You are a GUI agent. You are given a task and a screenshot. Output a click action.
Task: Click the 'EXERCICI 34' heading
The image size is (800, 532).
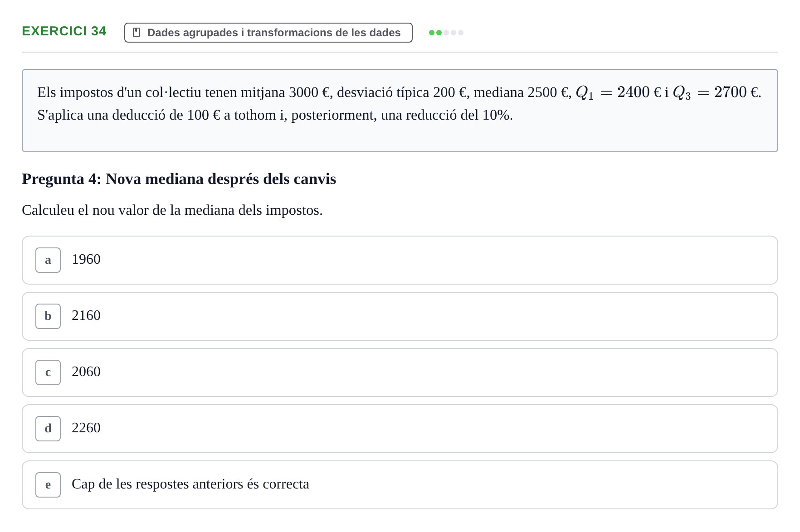tap(64, 31)
